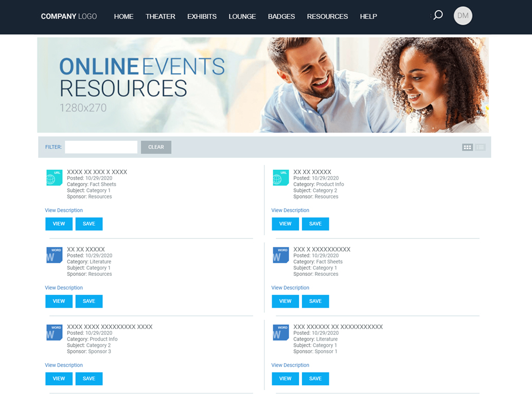Open search with the magnifier icon

coord(438,15)
